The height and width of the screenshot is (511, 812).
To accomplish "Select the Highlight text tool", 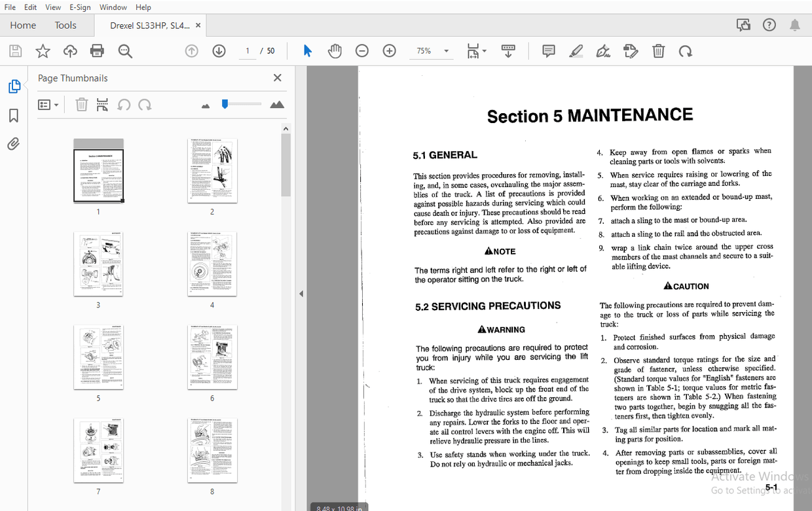I will 576,50.
